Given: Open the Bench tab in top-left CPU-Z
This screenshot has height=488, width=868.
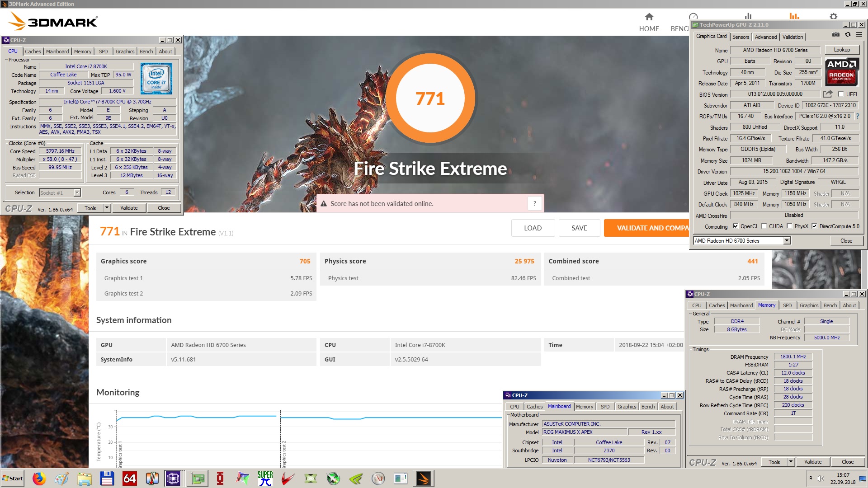Looking at the screenshot, I should coord(146,52).
